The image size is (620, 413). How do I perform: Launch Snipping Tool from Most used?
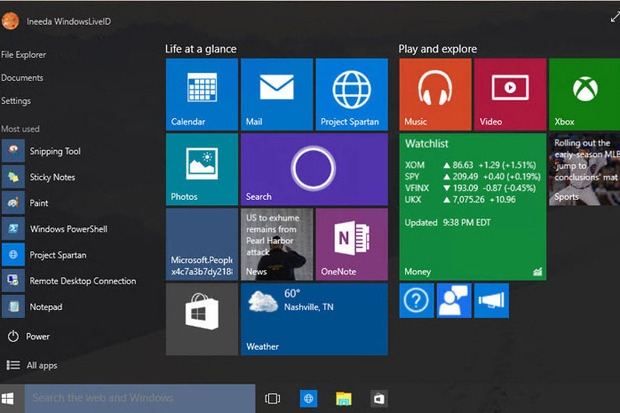[x=54, y=151]
